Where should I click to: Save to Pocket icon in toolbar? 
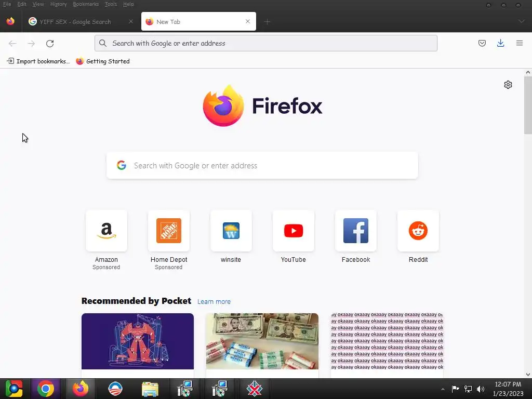(482, 43)
